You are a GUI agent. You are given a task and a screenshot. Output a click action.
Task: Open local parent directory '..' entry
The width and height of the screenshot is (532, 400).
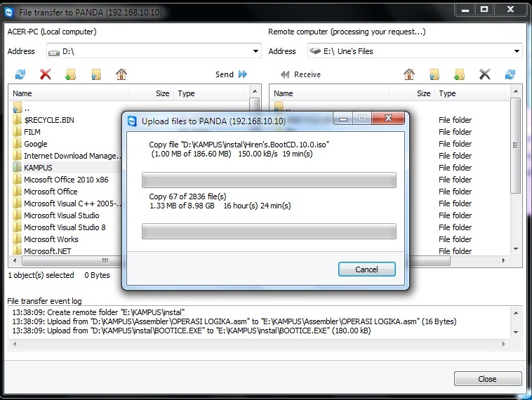click(x=21, y=108)
